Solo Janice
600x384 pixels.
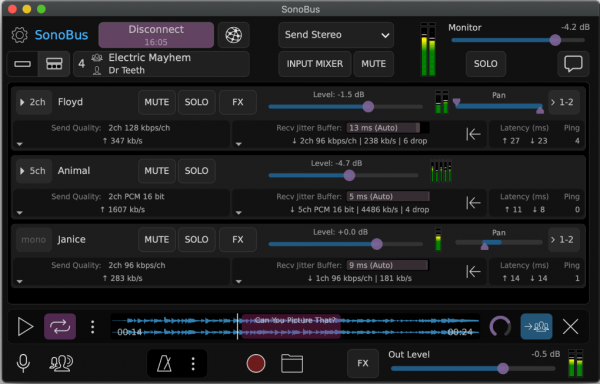[x=196, y=239]
